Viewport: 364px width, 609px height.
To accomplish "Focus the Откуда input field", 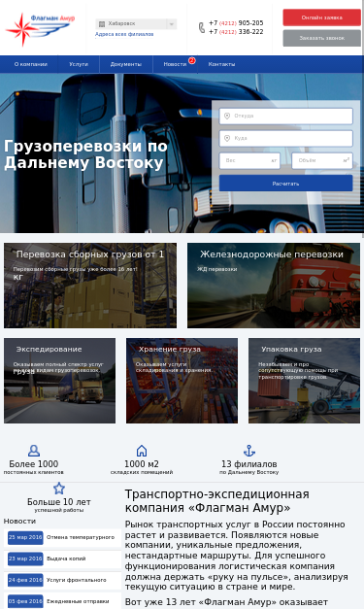I will [x=285, y=116].
